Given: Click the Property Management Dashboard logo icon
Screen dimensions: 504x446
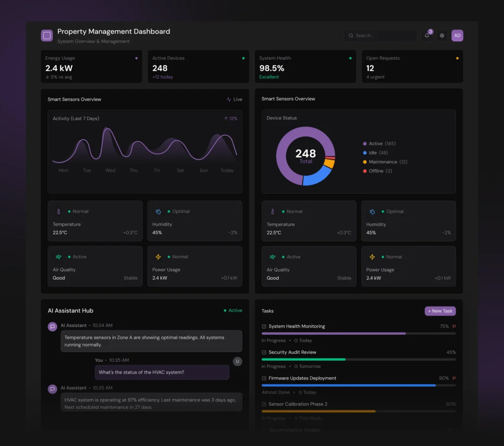Looking at the screenshot, I should [x=46, y=35].
